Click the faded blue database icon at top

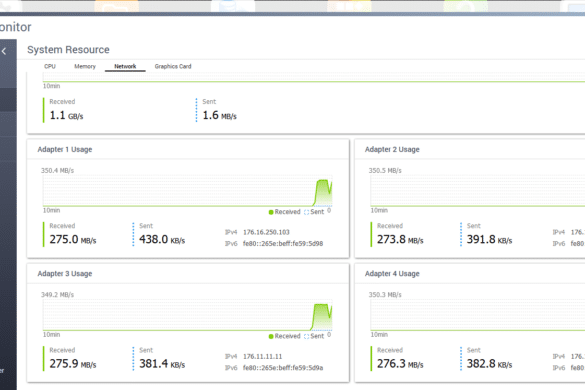(x=233, y=6)
